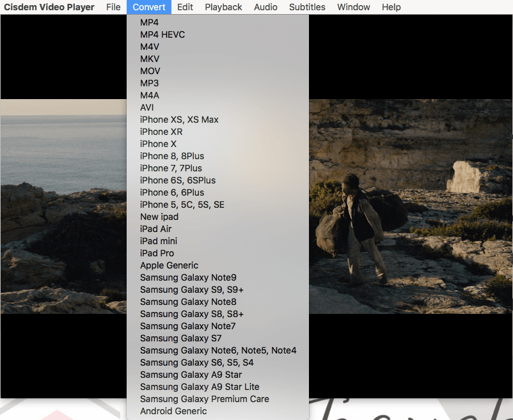513x420 pixels.
Task: Select Samsung Galaxy Note7 preset
Action: point(217,326)
